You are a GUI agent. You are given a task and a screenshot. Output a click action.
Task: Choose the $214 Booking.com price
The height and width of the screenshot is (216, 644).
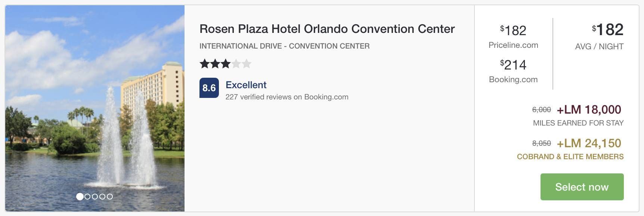coord(513,71)
